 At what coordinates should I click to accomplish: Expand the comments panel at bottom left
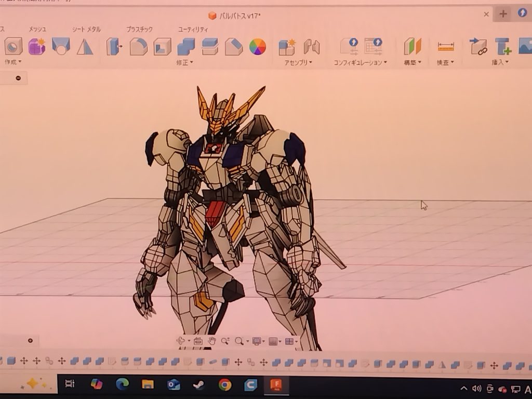tap(30, 341)
